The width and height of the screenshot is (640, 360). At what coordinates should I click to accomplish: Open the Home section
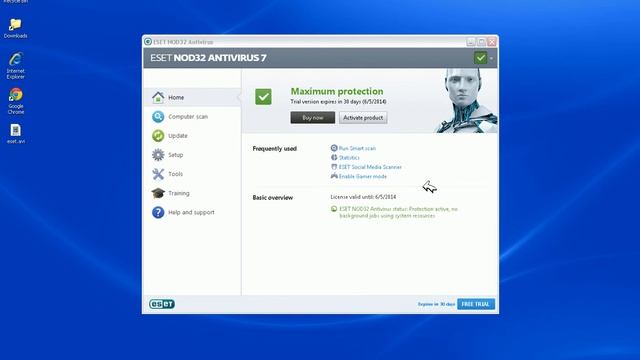pyautogui.click(x=192, y=98)
